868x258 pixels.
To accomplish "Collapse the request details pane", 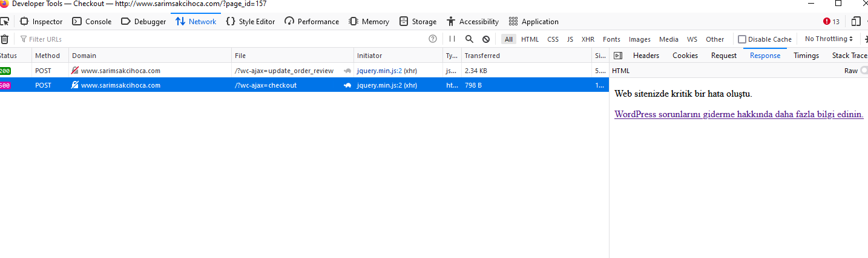I will click(x=618, y=56).
